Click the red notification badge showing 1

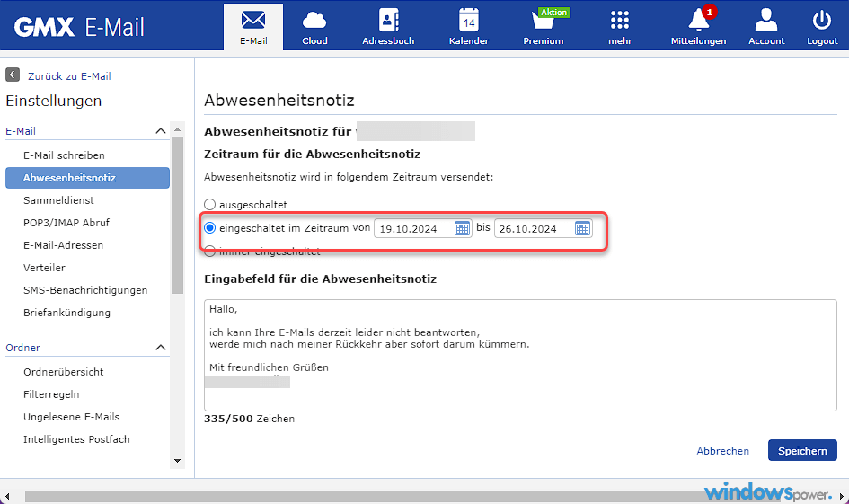point(710,12)
